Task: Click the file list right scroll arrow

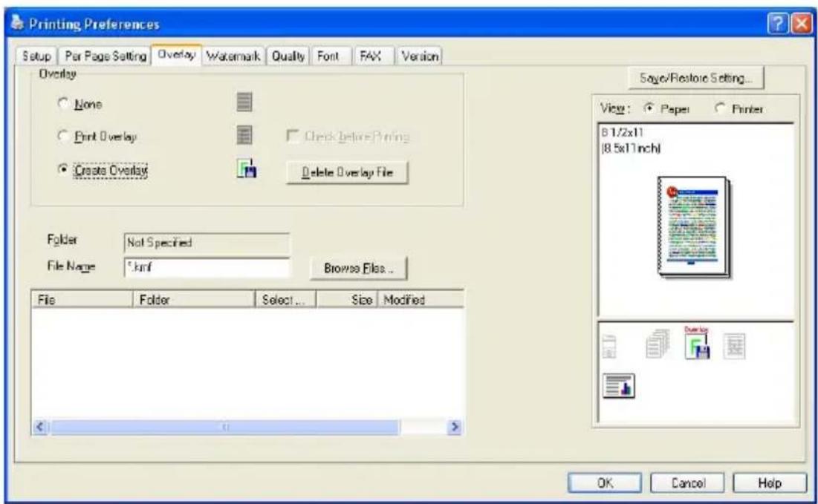Action: click(455, 427)
